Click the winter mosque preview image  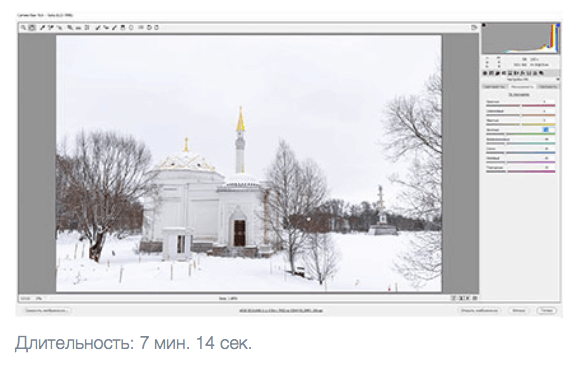click(249, 163)
